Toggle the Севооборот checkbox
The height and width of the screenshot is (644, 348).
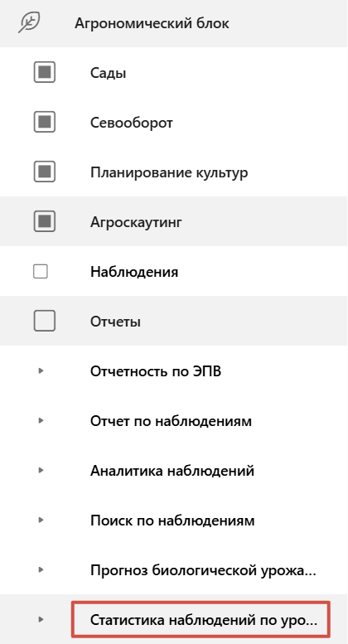[44, 122]
